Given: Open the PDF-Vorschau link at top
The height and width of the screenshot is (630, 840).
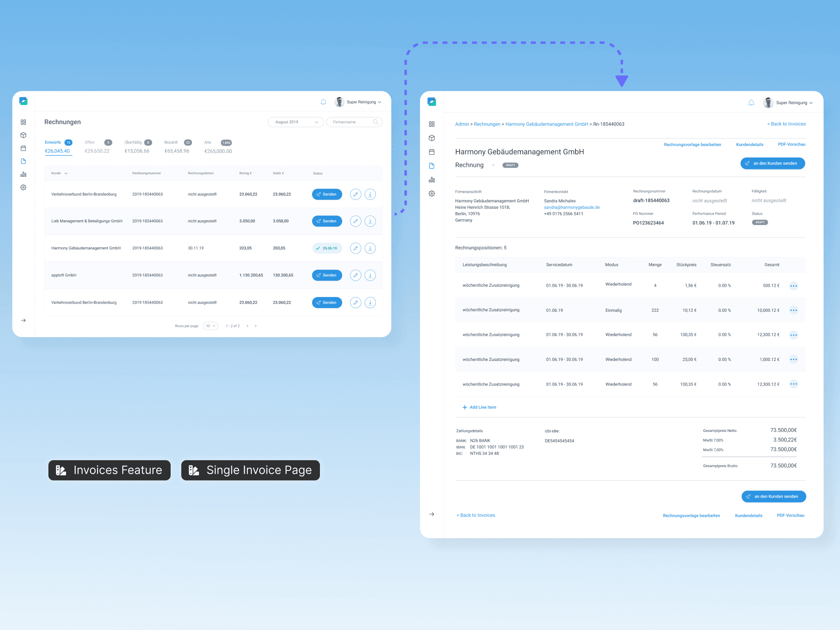Looking at the screenshot, I should (x=791, y=144).
